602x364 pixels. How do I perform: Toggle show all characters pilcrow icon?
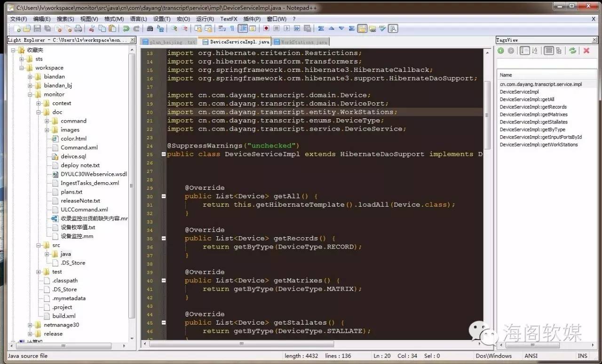click(232, 29)
